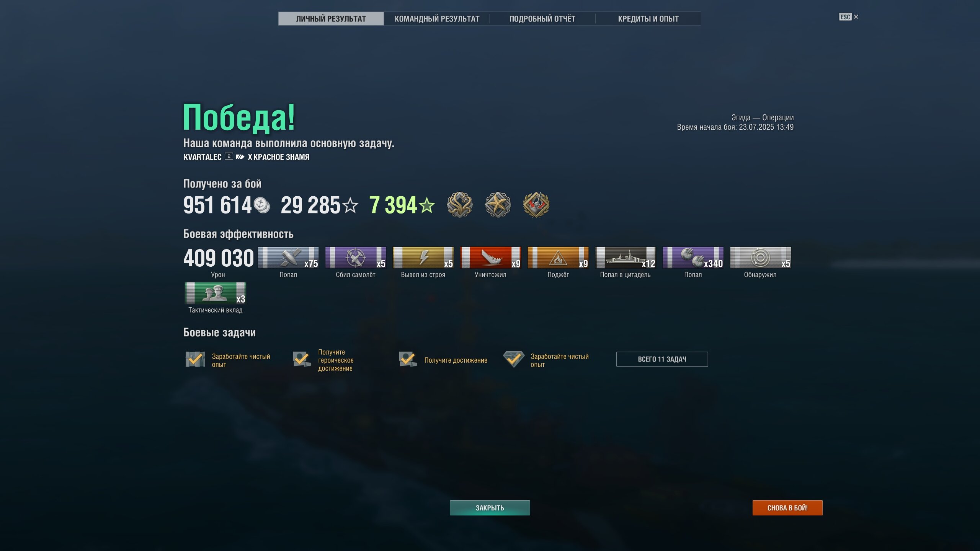Select the 'Попал в цитадель' ribbon
980x551 pixels.
coord(626,258)
